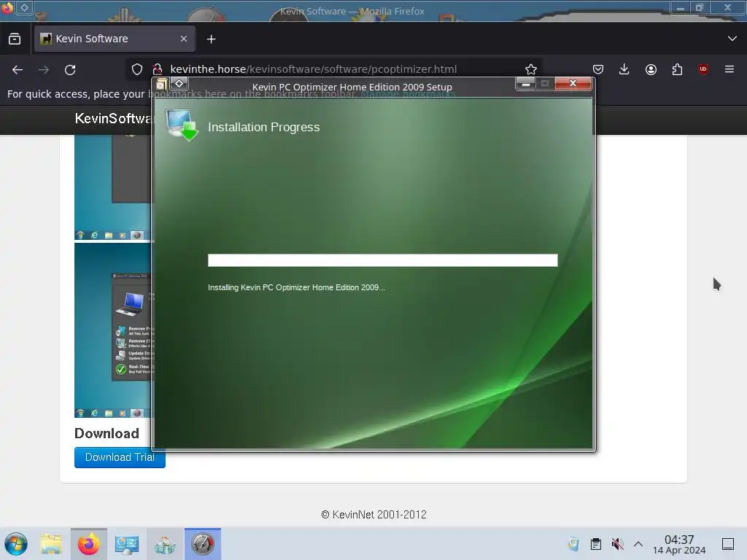Open the clipboard tray icon
747x560 pixels.
(595, 544)
